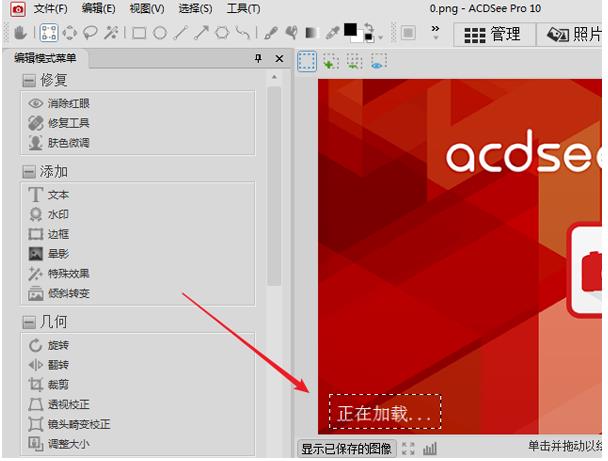Image resolution: width=608 pixels, height=461 pixels.
Task: Select the Brush tool
Action: 271,33
